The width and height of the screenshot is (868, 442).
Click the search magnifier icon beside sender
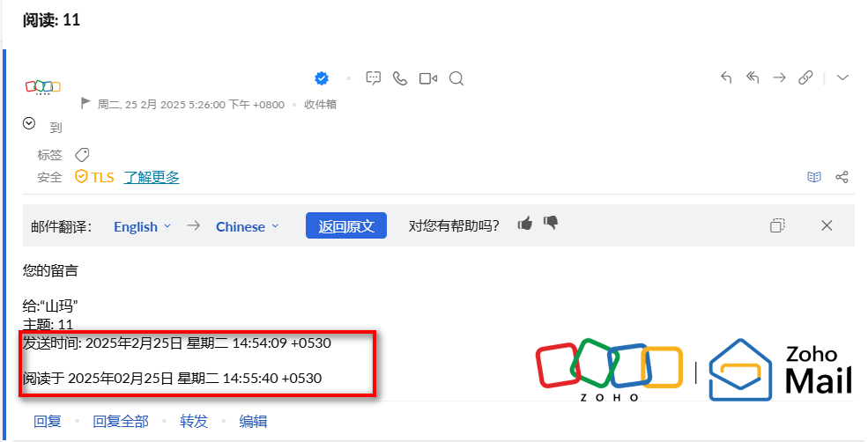(456, 78)
